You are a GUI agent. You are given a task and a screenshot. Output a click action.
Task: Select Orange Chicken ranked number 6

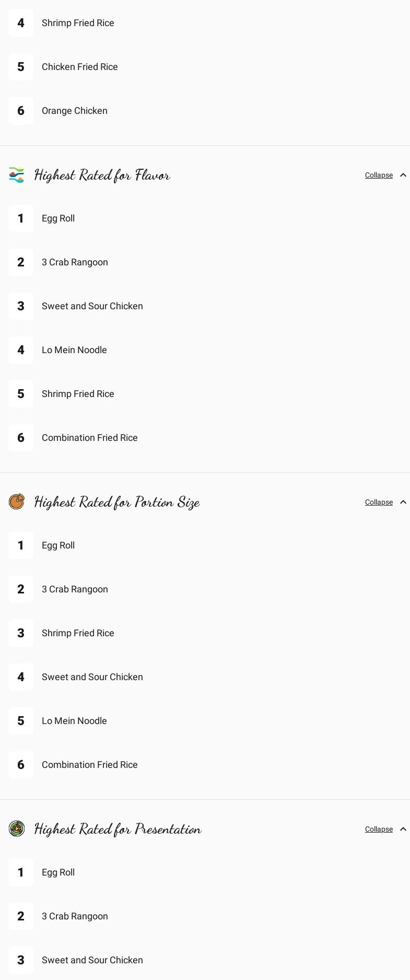coord(75,111)
